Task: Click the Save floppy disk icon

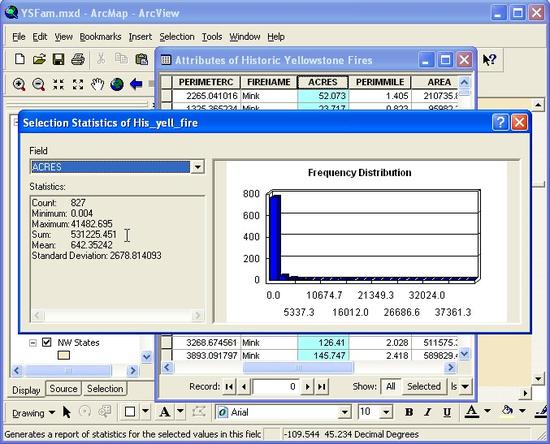Action: 58,59
